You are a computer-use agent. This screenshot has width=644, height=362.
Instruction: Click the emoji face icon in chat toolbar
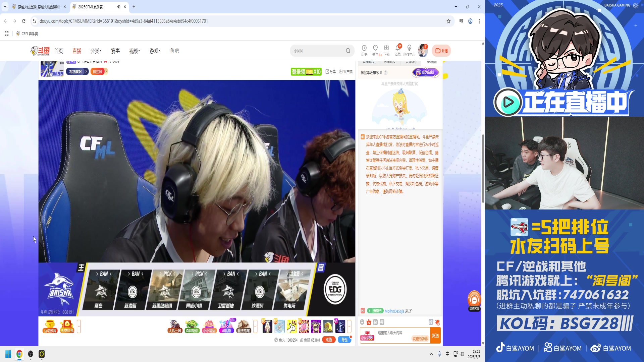pos(362,322)
